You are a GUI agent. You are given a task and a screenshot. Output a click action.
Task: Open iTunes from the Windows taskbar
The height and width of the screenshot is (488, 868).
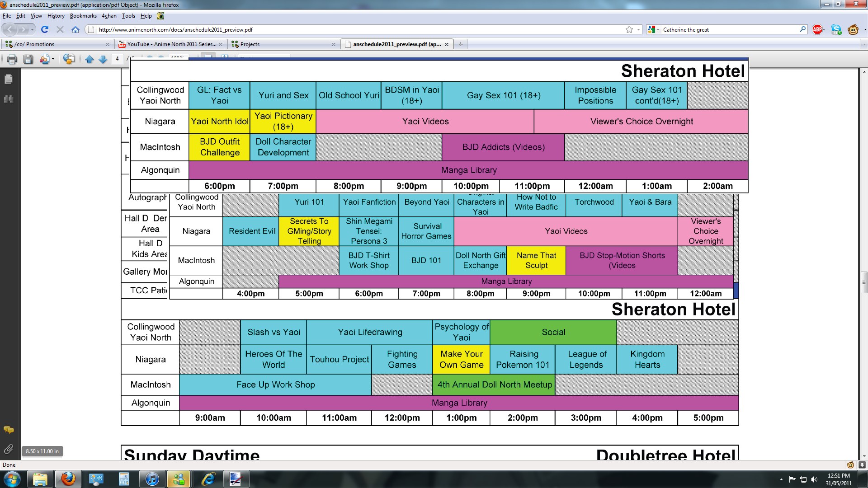152,479
